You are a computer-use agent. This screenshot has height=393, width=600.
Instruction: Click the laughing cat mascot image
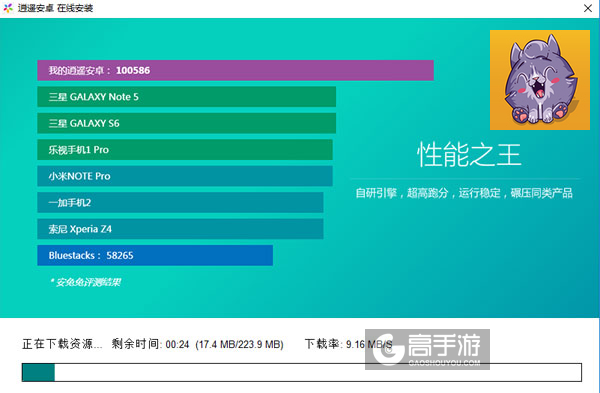point(540,80)
